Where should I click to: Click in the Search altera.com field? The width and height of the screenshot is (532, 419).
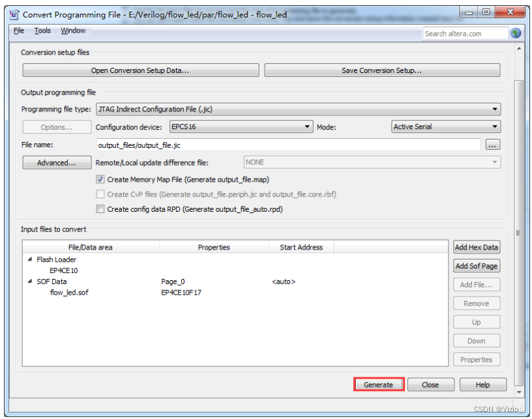[x=465, y=34]
